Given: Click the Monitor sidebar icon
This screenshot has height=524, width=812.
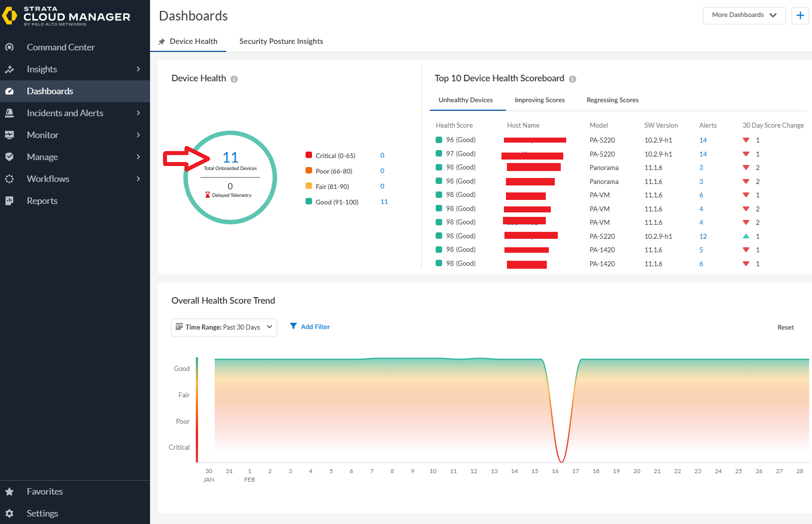Looking at the screenshot, I should (x=10, y=135).
